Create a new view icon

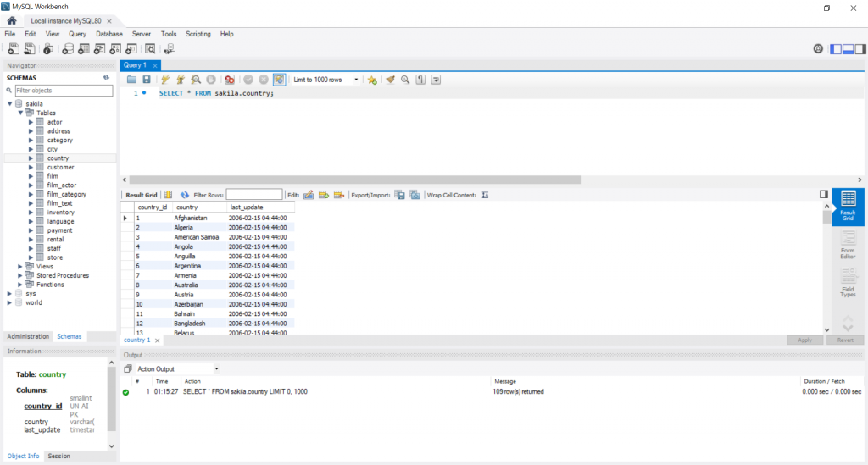coord(100,49)
